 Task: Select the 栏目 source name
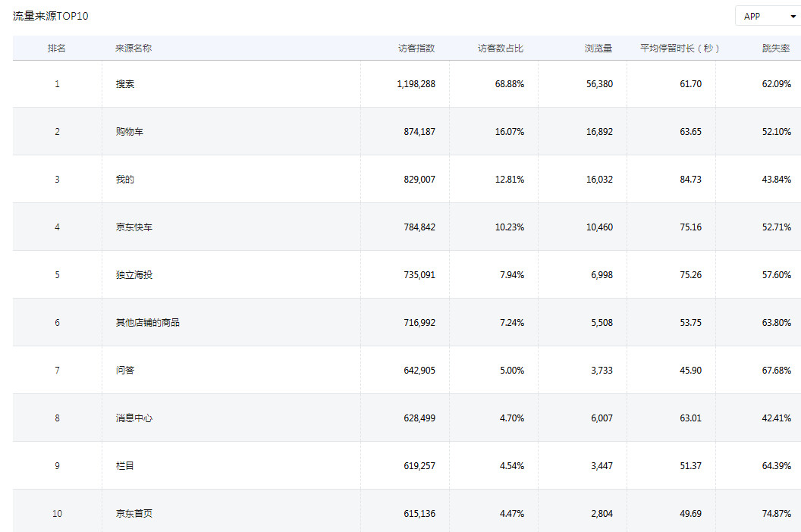pos(124,465)
